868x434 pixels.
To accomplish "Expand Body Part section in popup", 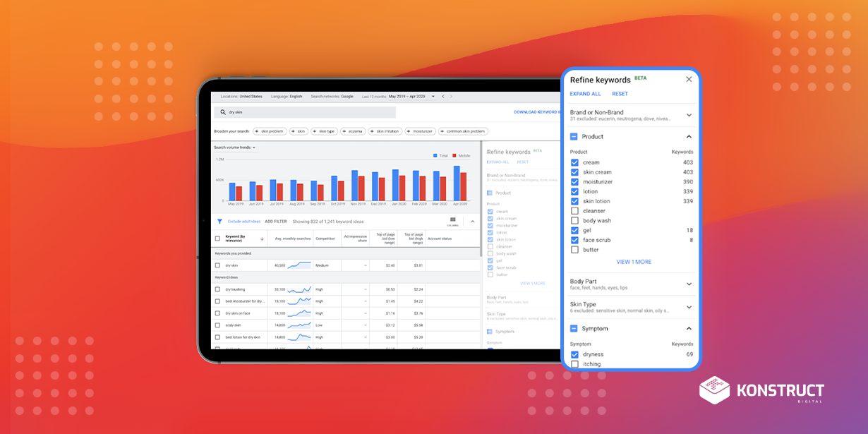I will click(689, 284).
